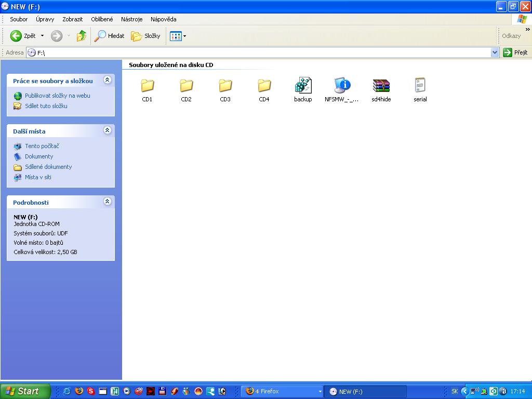Screen dimensions: 532x399
Task: Collapse the Podrobnosti details panel
Action: click(x=107, y=202)
